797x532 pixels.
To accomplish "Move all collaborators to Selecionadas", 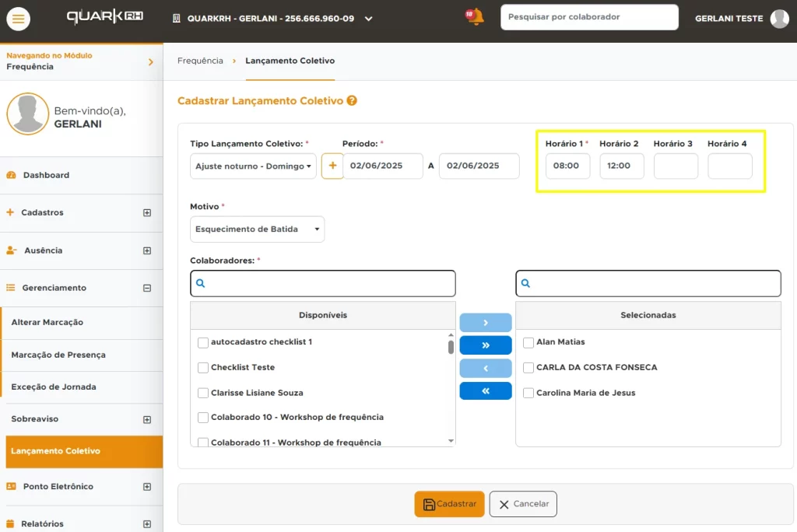I will coord(486,345).
